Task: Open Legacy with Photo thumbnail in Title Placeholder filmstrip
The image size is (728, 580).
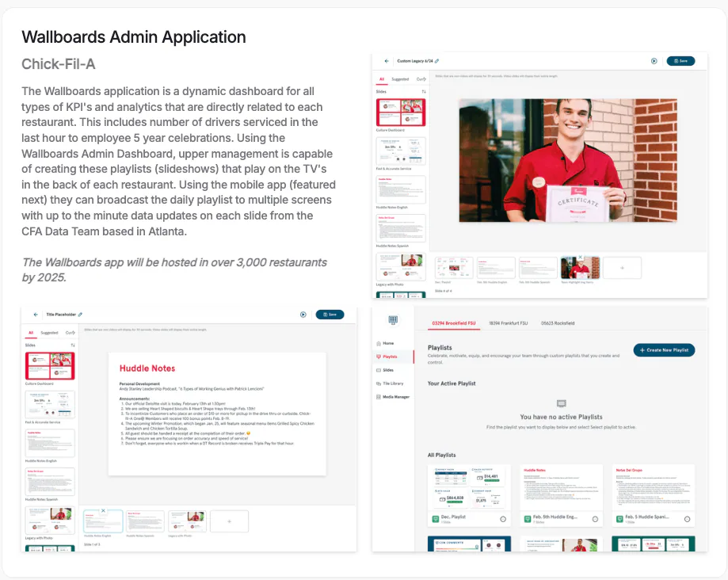Action: 187,521
